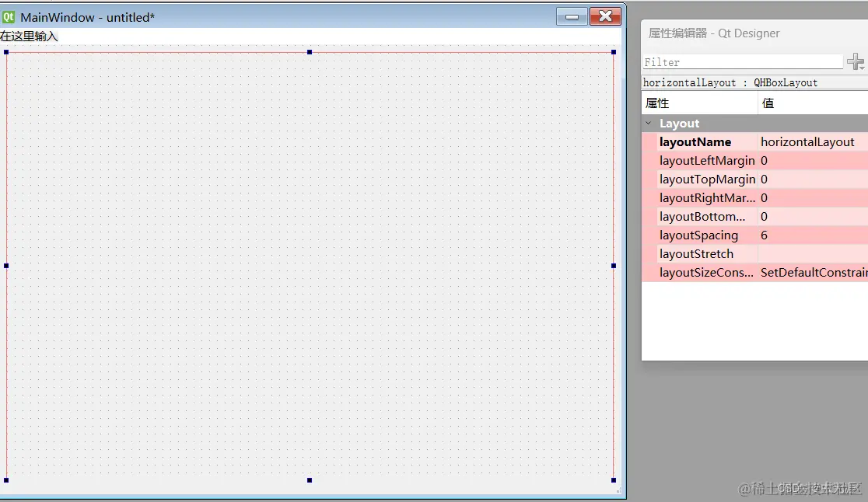This screenshot has height=502, width=868.
Task: Click the 属性编辑器 - Qt Designer panel title
Action: point(713,33)
